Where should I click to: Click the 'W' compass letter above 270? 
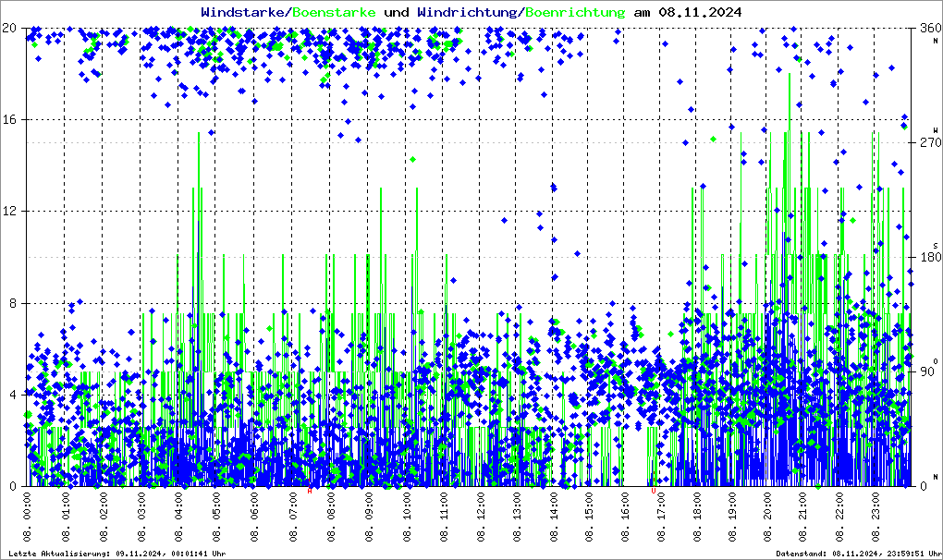936,130
